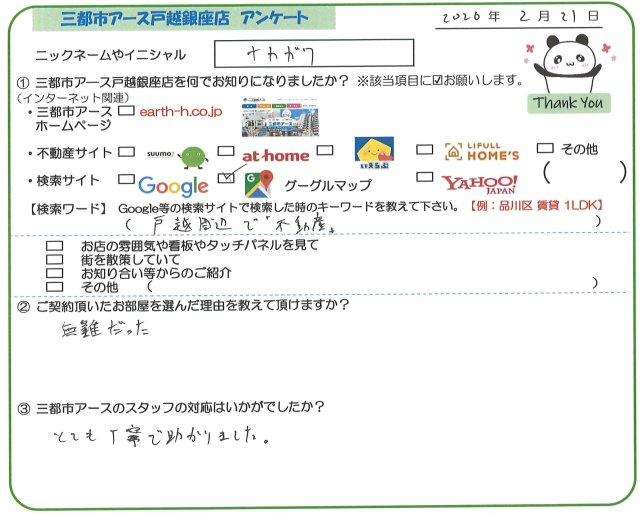
Task: Click the search keyword answer 戸越周辺で不動産
Action: click(243, 225)
